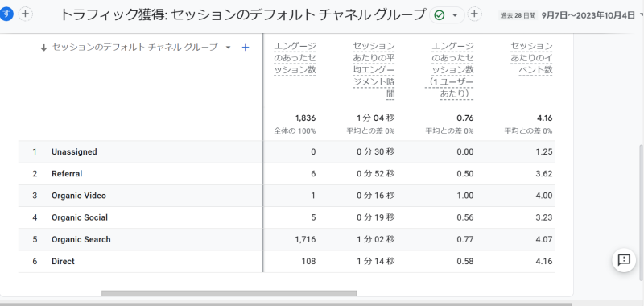Expand the セッションのデフォルト チャネル グループ dimension dropdown

(x=229, y=48)
